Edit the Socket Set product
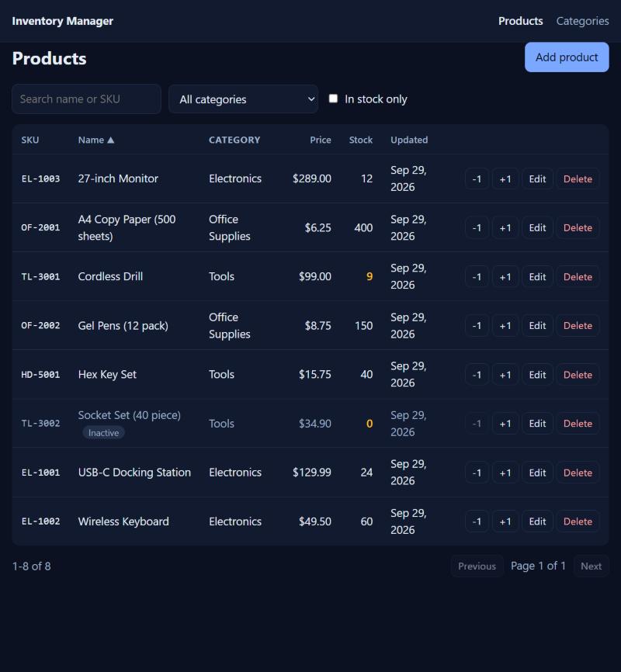621x672 pixels. tap(537, 424)
